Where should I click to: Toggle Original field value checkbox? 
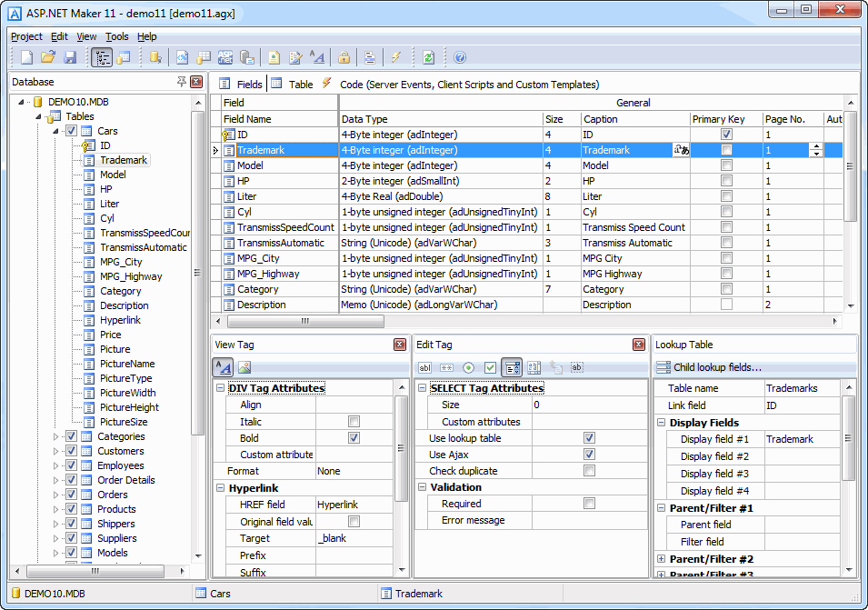(354, 522)
